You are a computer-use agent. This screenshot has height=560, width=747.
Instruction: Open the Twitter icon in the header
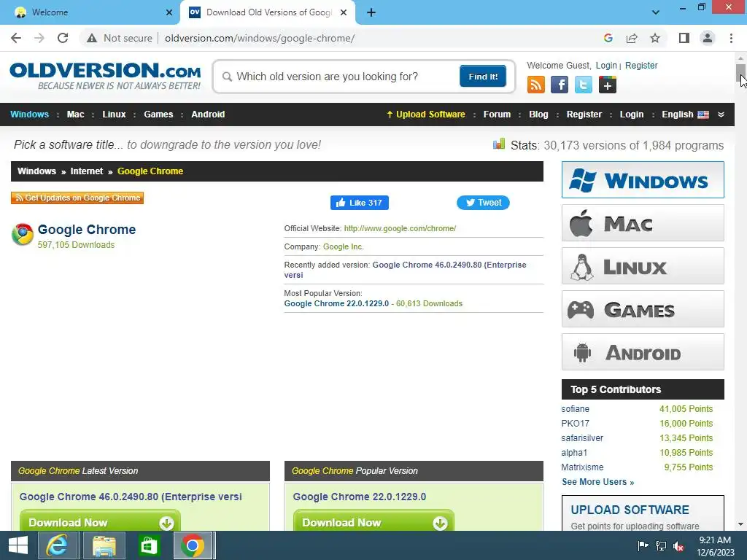(583, 85)
